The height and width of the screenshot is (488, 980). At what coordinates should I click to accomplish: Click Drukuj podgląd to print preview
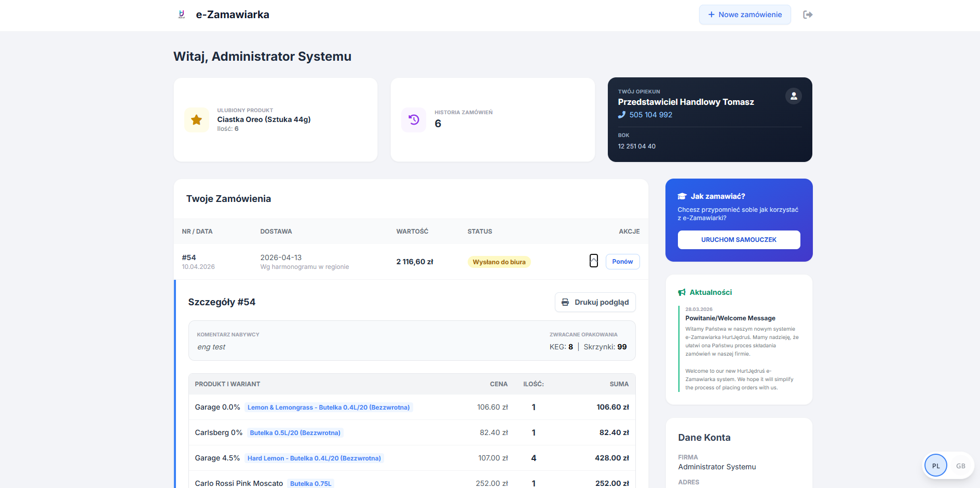pyautogui.click(x=595, y=302)
